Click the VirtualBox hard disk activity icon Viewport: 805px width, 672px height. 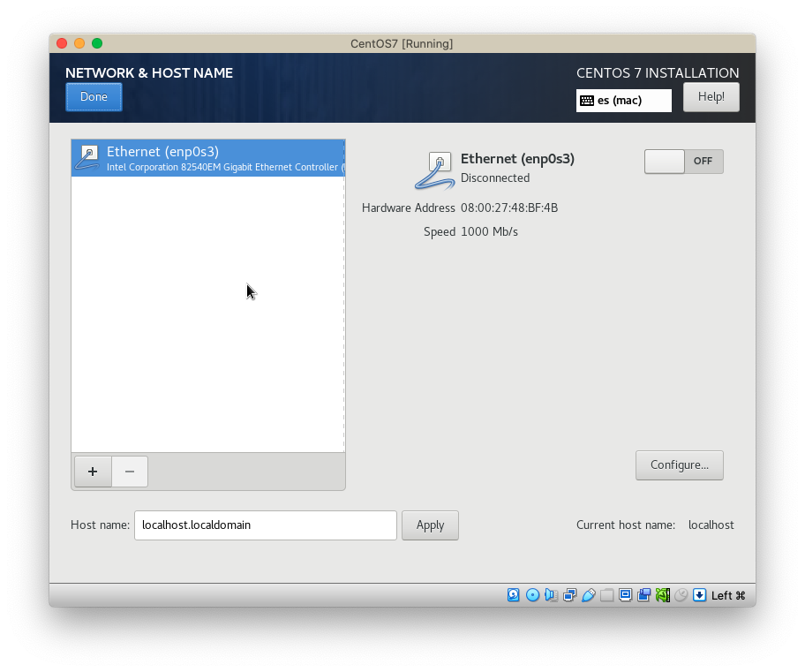(514, 595)
